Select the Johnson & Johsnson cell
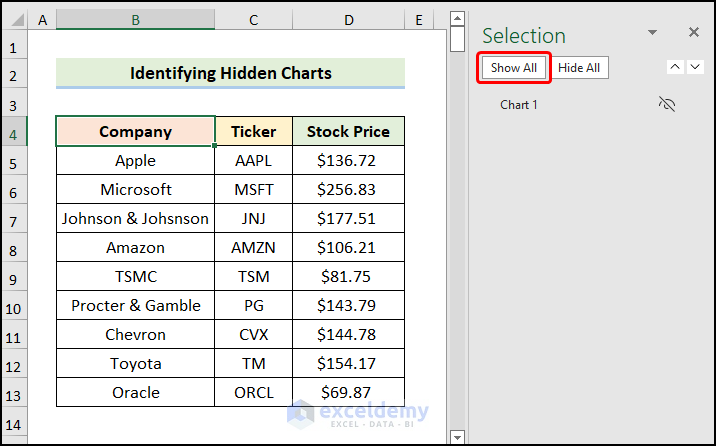716x446 pixels. (136, 218)
